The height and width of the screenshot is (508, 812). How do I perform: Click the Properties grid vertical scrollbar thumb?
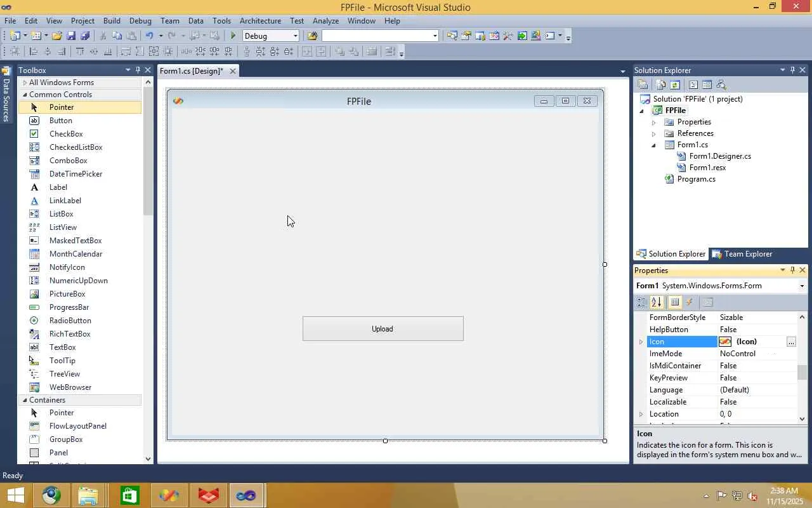pos(802,373)
